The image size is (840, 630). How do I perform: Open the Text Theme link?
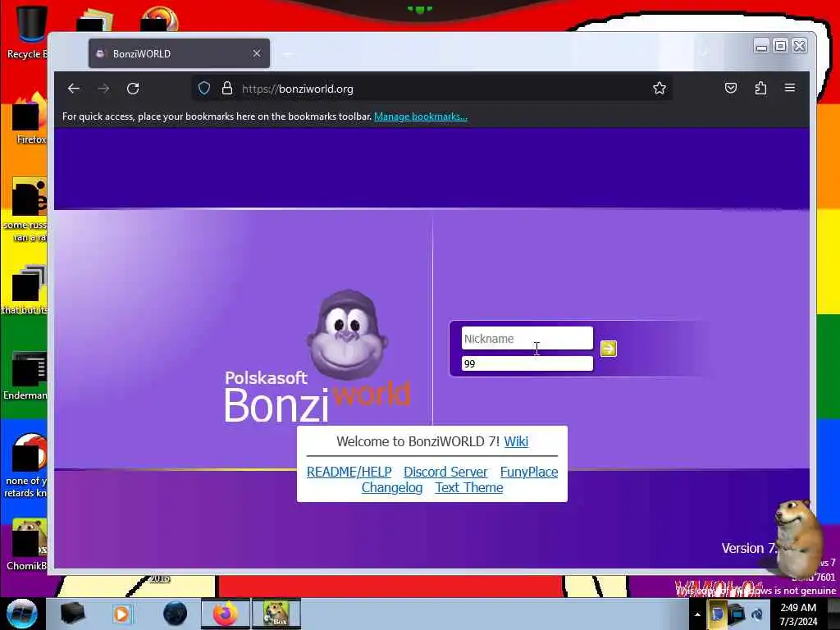pos(468,487)
